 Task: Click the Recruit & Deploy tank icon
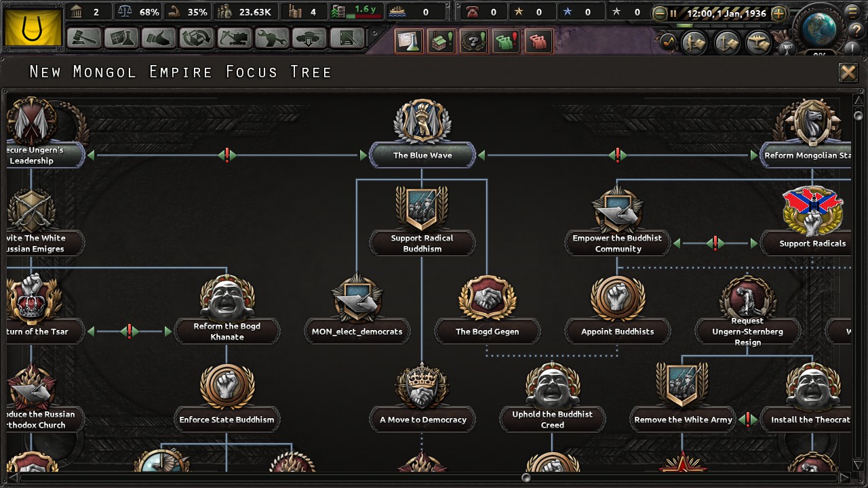click(309, 38)
